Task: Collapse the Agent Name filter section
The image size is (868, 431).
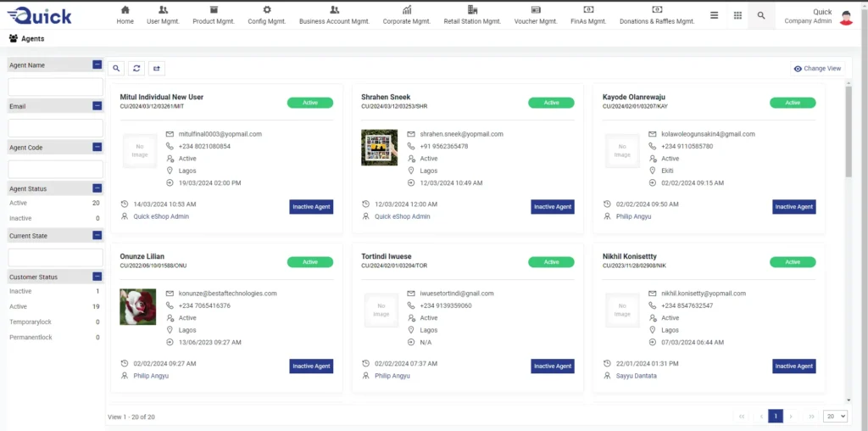Action: coord(97,65)
